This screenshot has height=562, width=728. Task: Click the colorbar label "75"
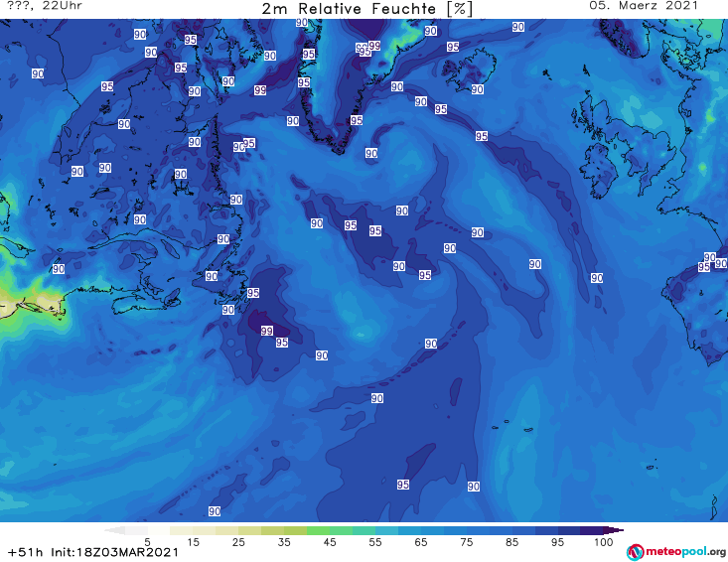467,542
